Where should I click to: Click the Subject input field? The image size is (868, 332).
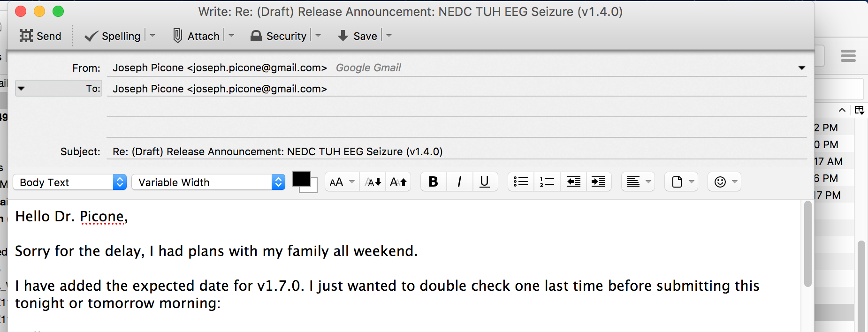point(455,151)
